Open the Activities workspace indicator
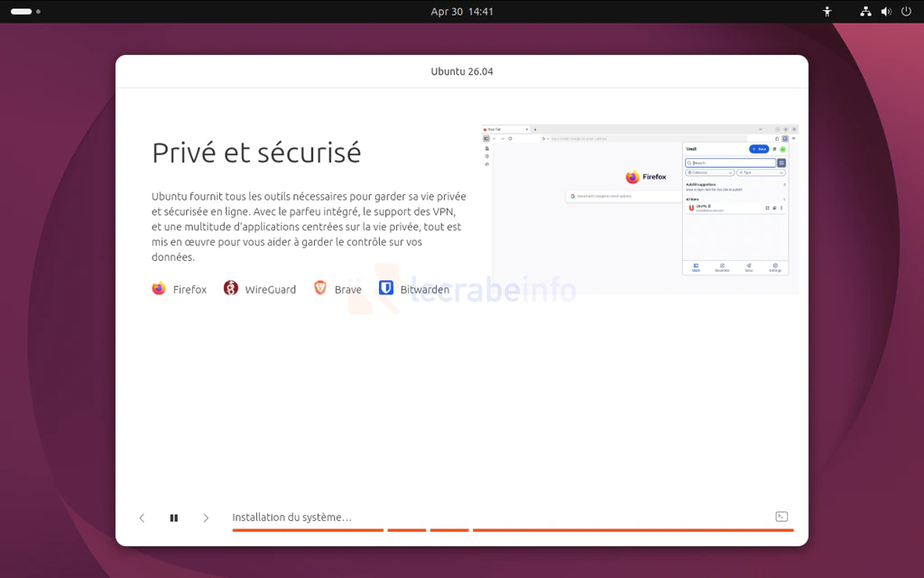The width and height of the screenshot is (924, 578). pos(25,12)
